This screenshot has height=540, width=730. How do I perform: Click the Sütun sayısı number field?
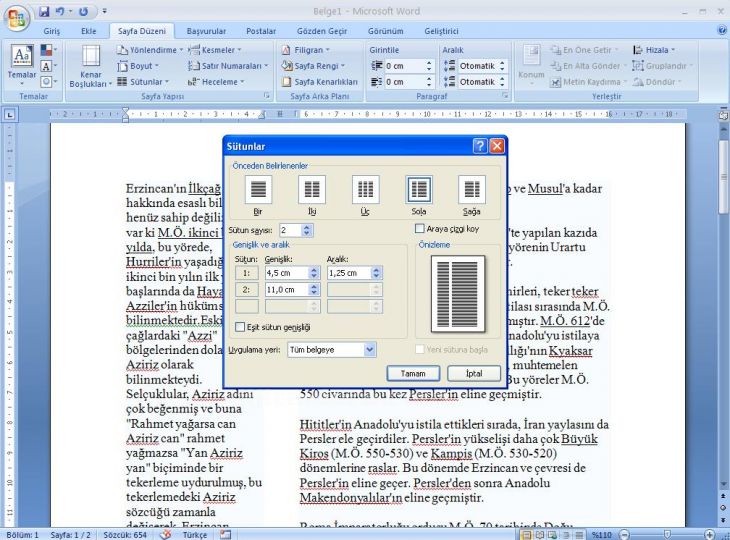click(x=291, y=230)
